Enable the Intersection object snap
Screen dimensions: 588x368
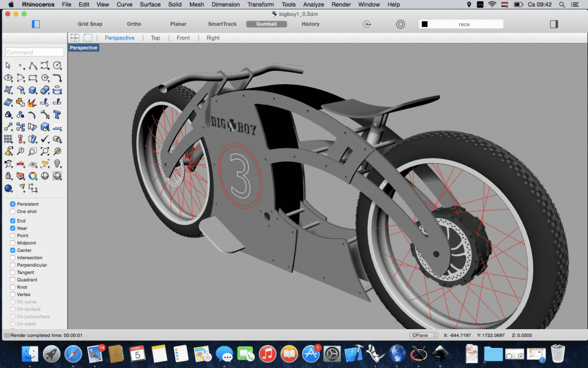pos(13,258)
